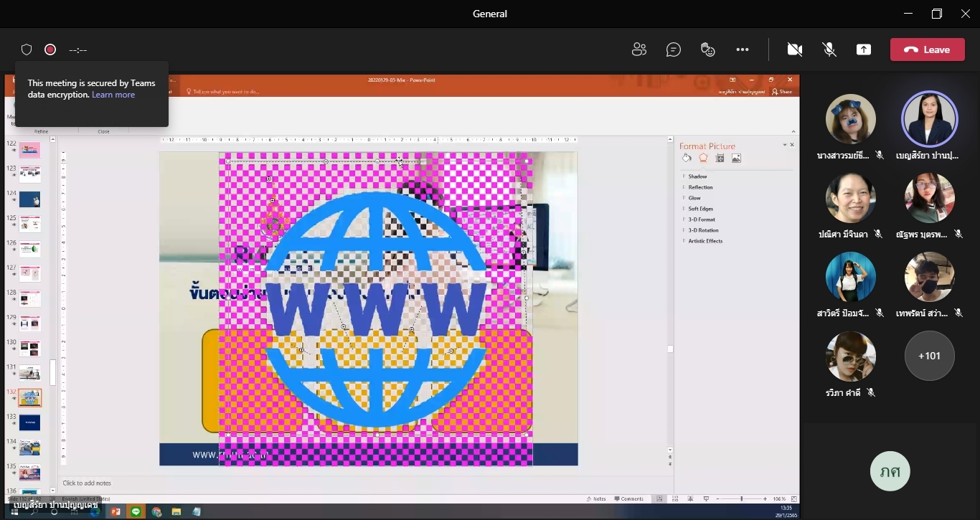Leave the meeting

coord(927,49)
